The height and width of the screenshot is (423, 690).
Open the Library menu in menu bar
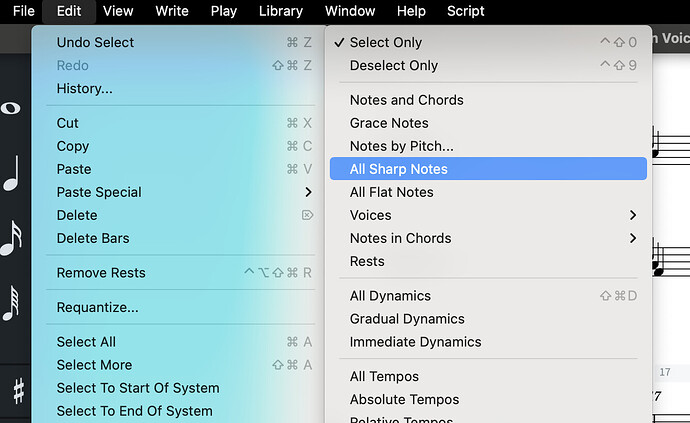click(280, 11)
